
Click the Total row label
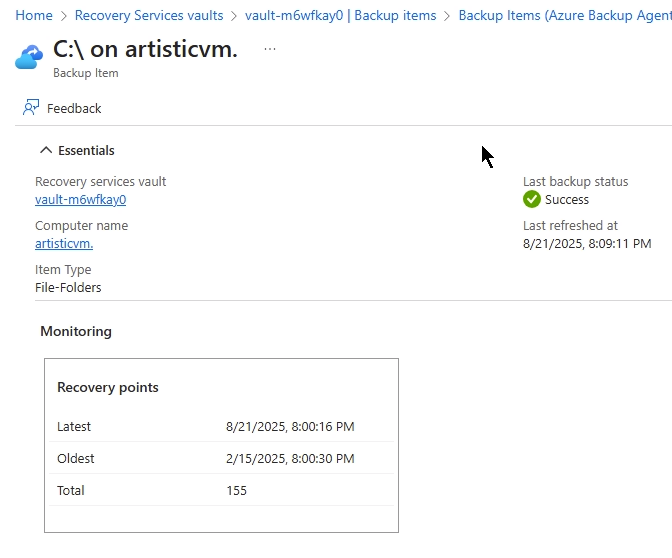[x=71, y=490]
